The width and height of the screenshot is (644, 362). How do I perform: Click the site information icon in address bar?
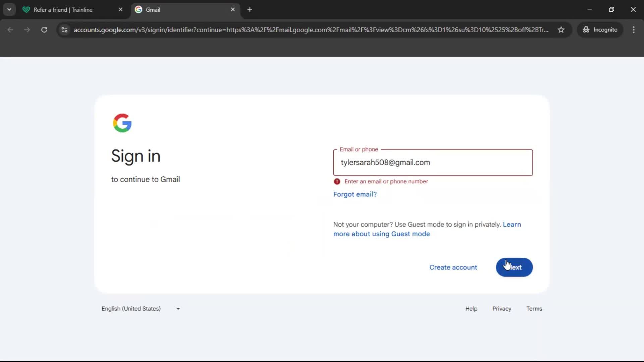64,29
